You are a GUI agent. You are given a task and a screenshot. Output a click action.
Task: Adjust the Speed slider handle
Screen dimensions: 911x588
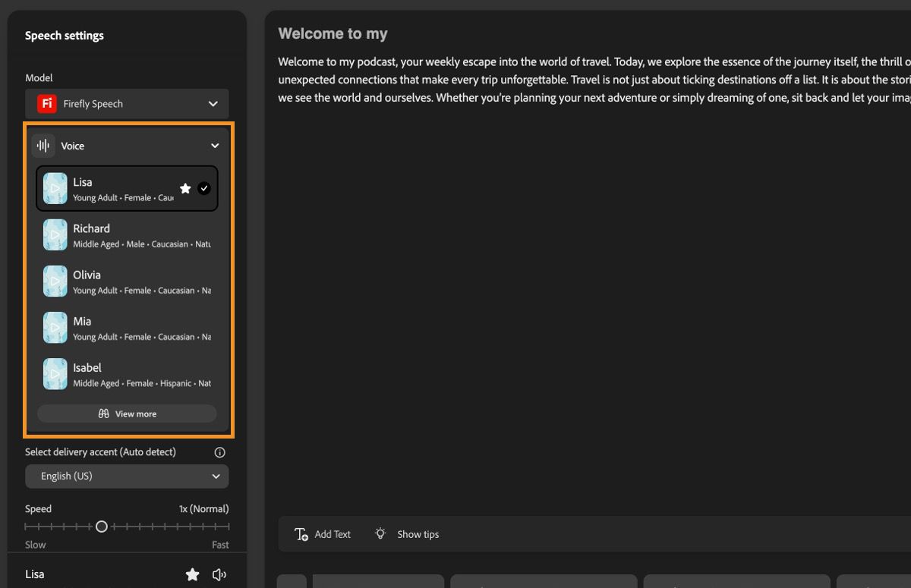click(102, 526)
